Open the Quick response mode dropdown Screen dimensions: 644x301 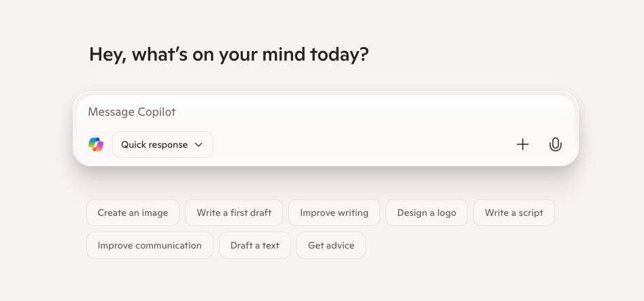(x=163, y=144)
